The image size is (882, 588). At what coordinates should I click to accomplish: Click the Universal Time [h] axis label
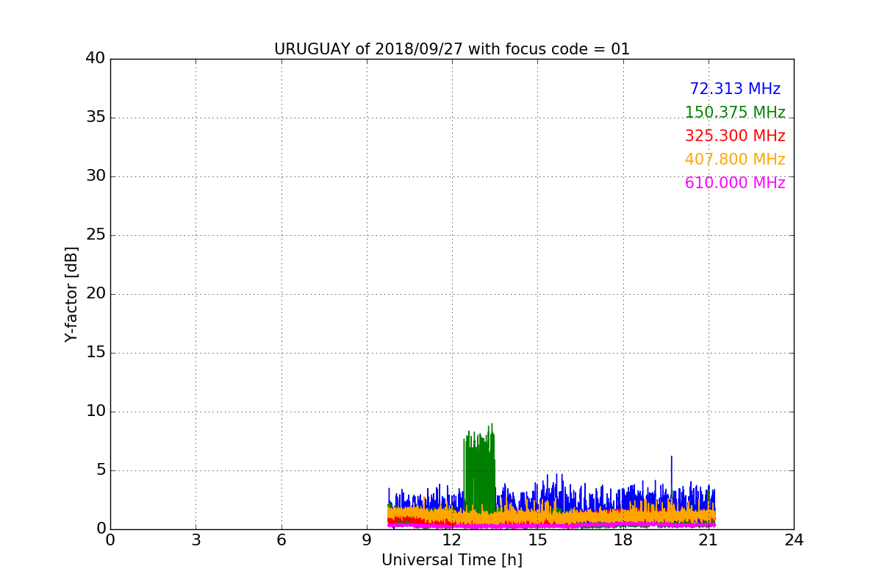452,560
